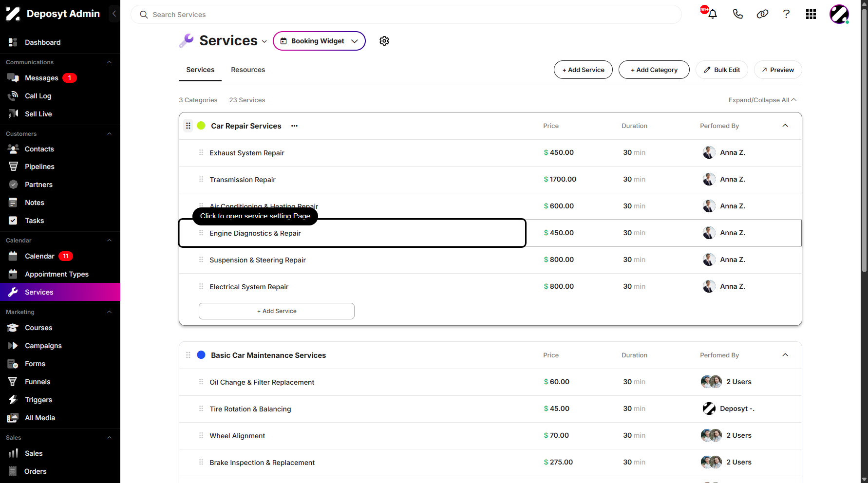Click the Appointment Types sidebar icon

click(x=13, y=274)
